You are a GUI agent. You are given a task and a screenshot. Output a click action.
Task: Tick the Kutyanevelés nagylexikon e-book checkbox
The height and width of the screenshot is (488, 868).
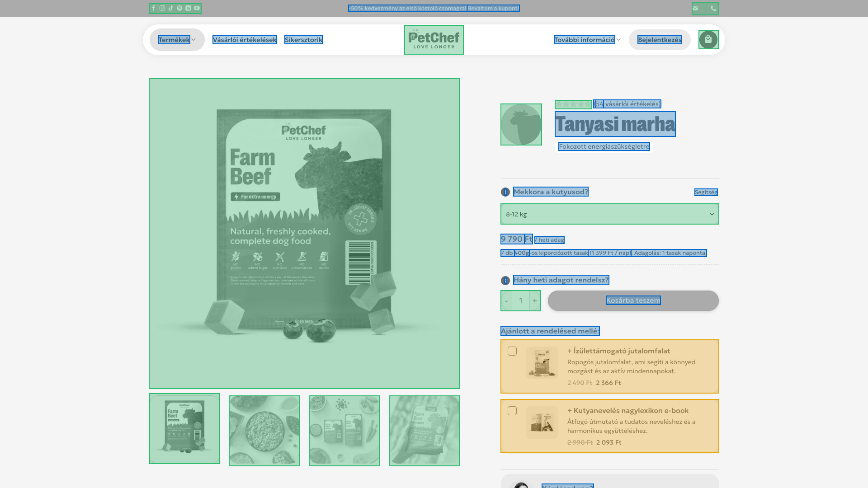point(512,411)
